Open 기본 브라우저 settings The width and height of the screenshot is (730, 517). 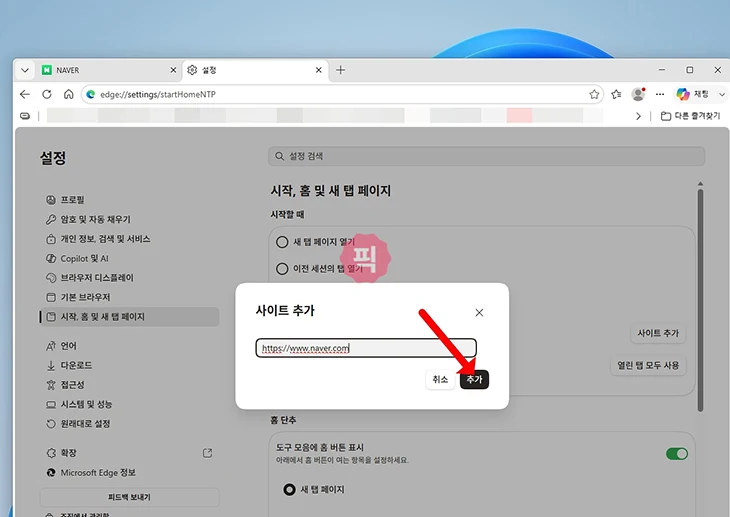129,297
